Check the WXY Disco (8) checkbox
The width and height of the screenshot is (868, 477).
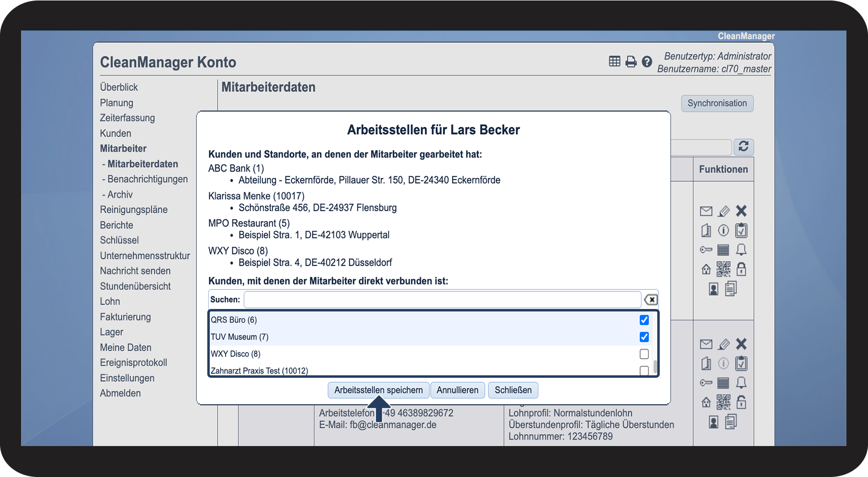pyautogui.click(x=644, y=354)
